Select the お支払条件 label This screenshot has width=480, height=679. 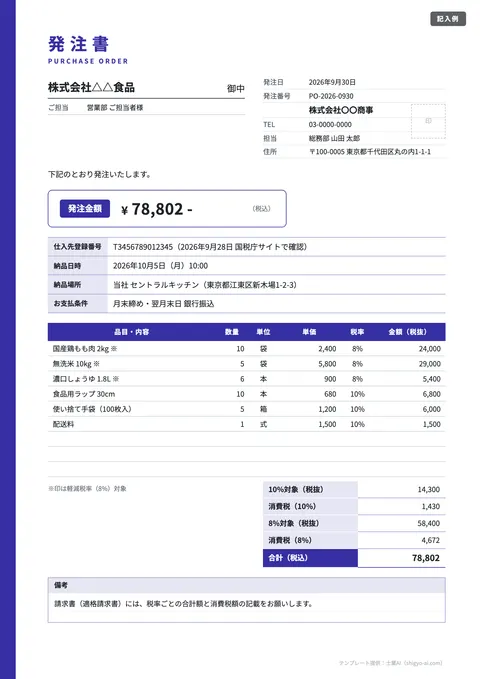pos(71,303)
